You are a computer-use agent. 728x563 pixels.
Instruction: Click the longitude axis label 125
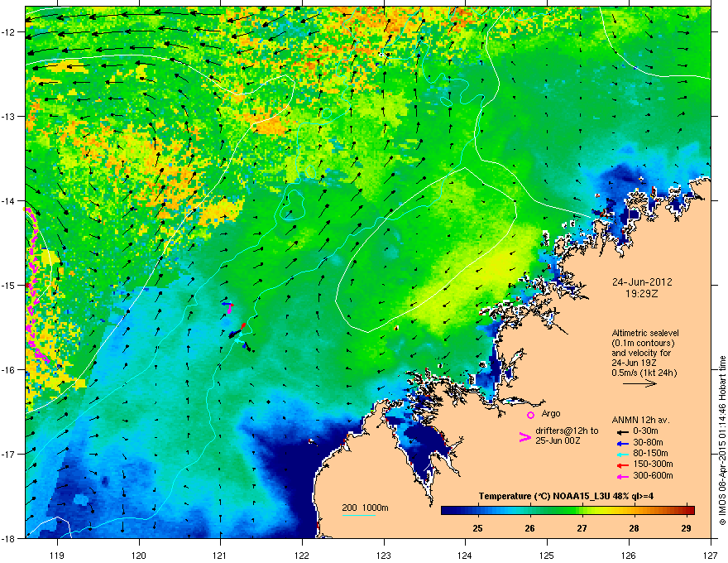tap(547, 555)
